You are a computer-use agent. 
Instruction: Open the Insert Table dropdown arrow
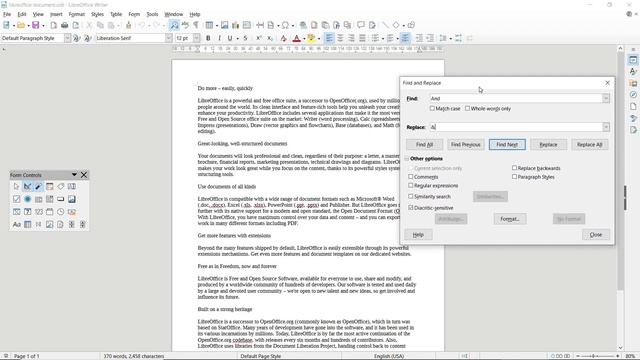click(216, 26)
